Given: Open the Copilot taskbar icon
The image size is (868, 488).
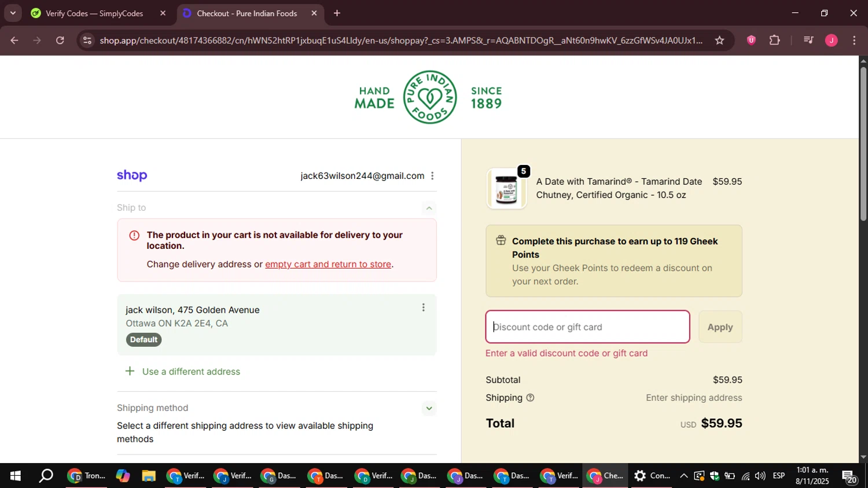Looking at the screenshot, I should coord(123,476).
